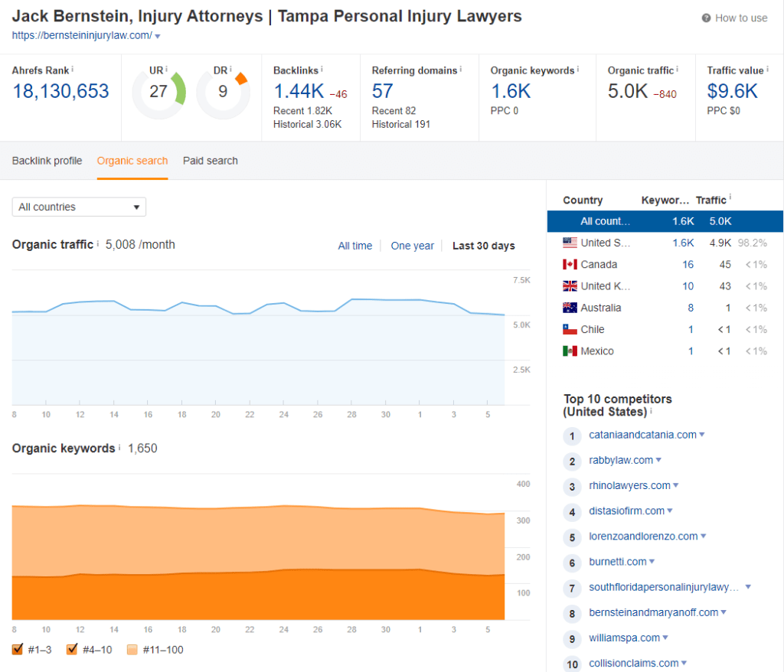This screenshot has height=672, width=784.
Task: Toggle the #11–100 positions checkbox
Action: [x=132, y=650]
